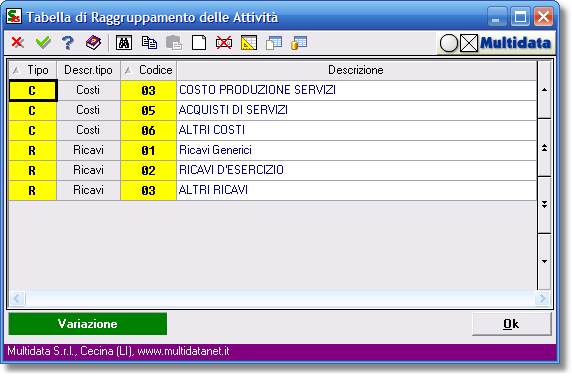This screenshot has height=376, width=572.
Task: Click Codice 03 cell in ALTRI RICAVI row
Action: pos(148,190)
